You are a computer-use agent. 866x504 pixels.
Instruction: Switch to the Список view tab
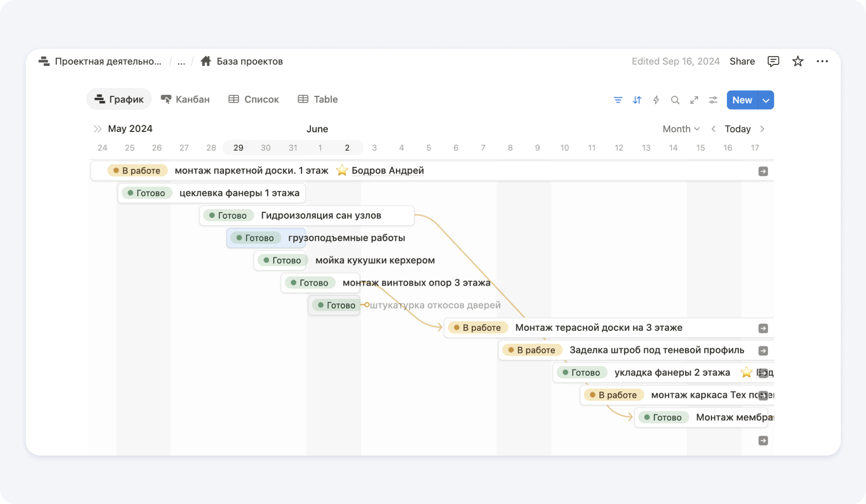(254, 99)
